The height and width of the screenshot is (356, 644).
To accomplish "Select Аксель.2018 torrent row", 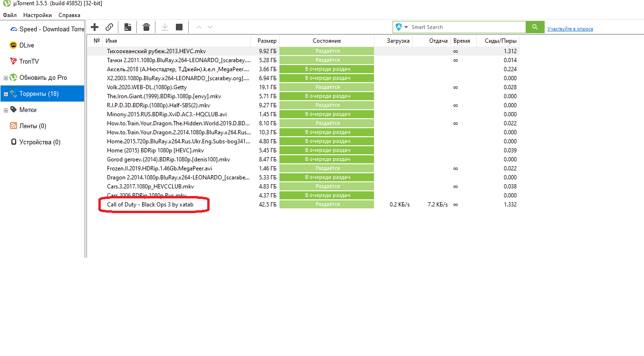I will (179, 69).
